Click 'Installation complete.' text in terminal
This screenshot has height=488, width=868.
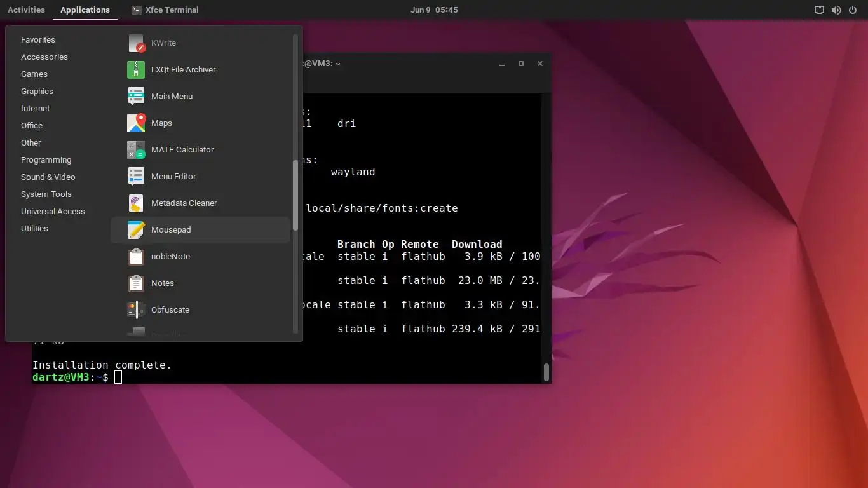pos(102,365)
